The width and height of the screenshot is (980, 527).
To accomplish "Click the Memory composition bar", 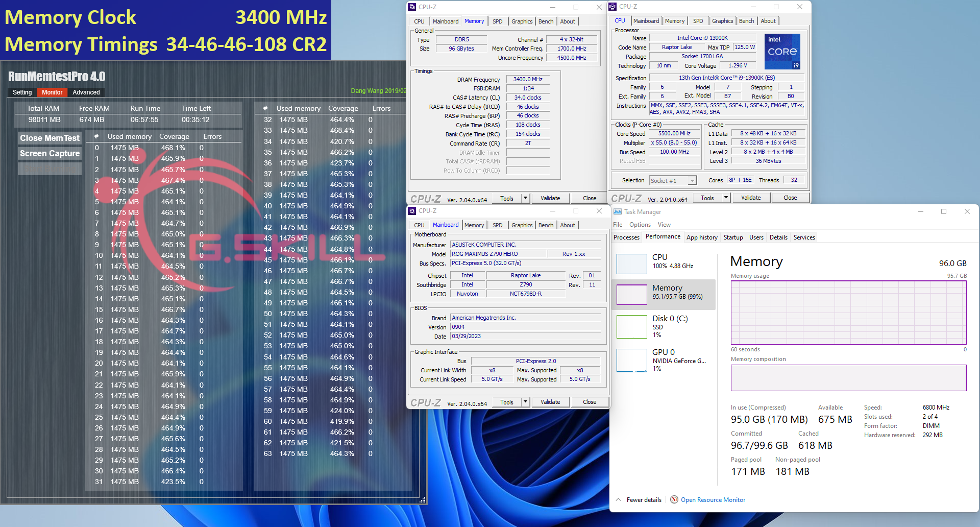I will point(848,378).
